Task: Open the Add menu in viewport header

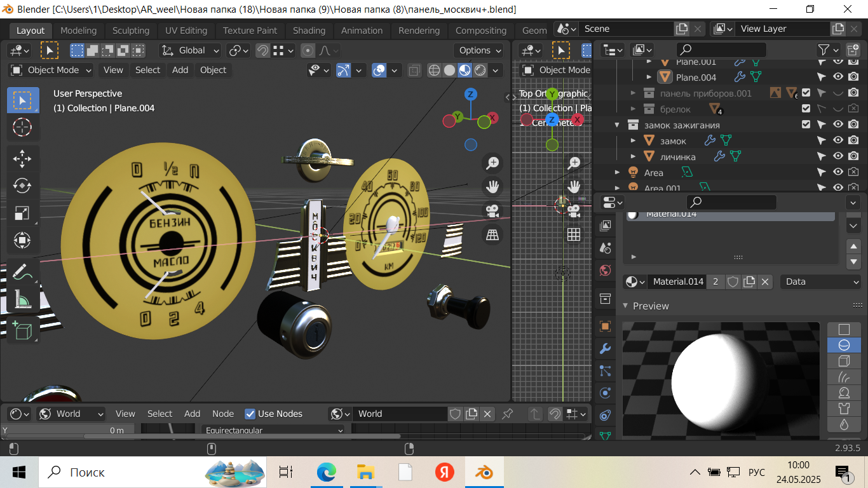Action: [x=180, y=70]
